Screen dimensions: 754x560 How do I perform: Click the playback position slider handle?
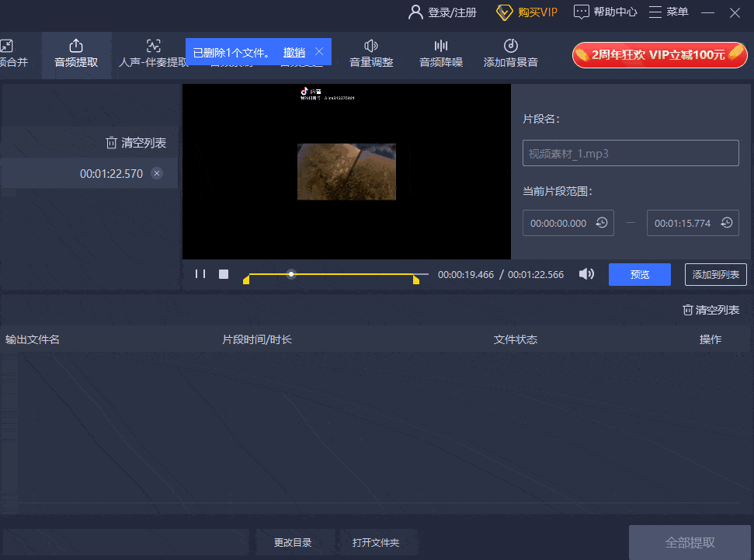pyautogui.click(x=291, y=274)
